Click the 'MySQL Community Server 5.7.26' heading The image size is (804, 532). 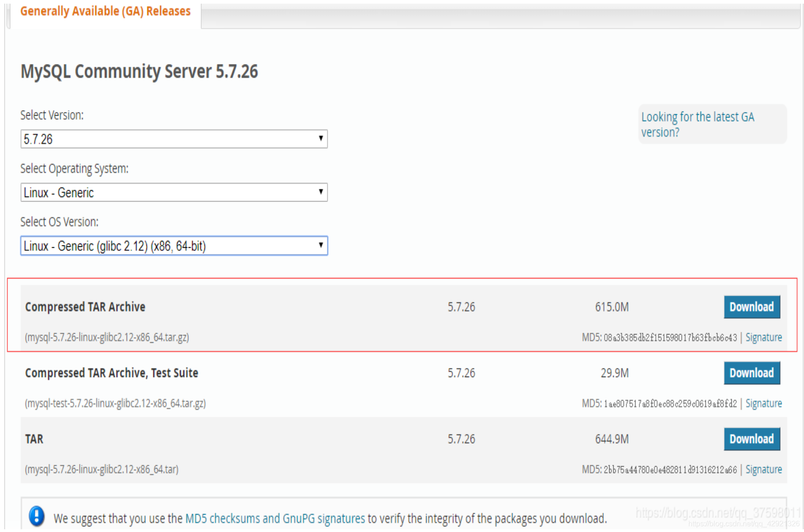pyautogui.click(x=139, y=72)
